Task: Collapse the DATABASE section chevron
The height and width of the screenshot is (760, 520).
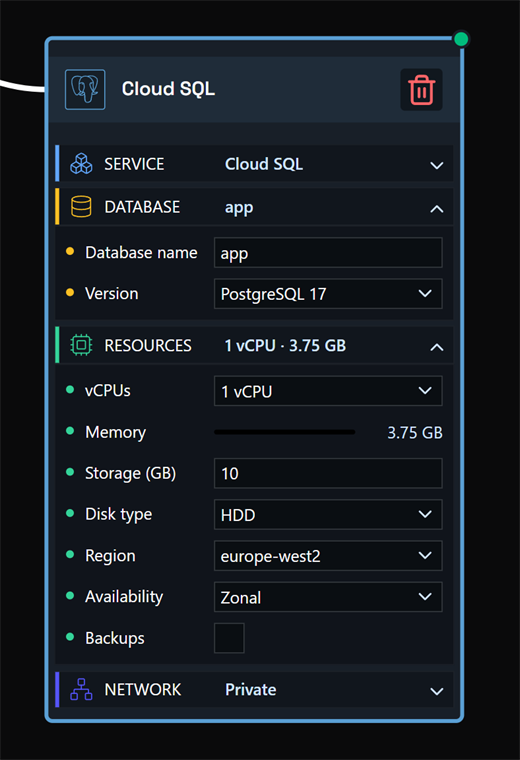Action: pos(437,209)
